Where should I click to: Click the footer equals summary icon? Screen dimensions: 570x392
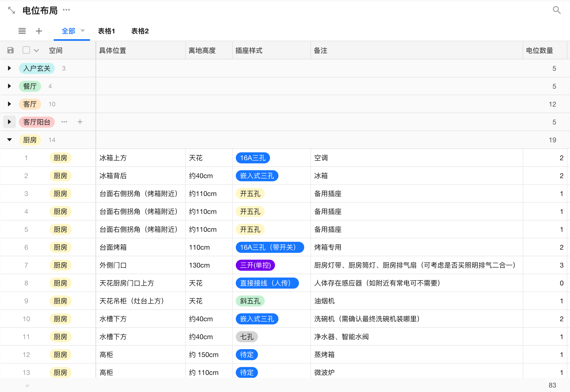27,386
